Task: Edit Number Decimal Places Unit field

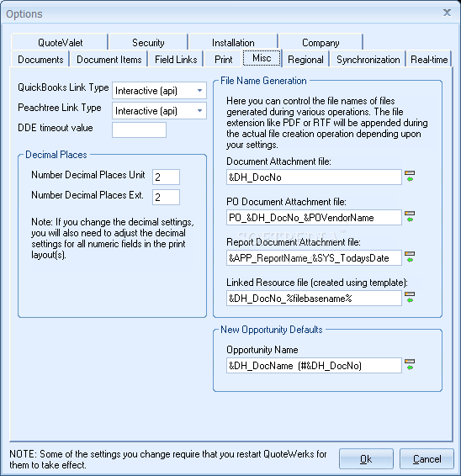Action: click(x=166, y=177)
